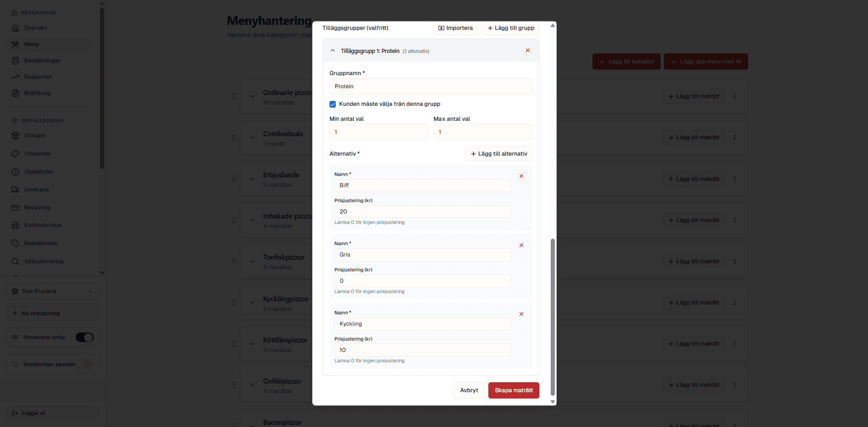Viewport: 868px width, 427px height.
Task: Enable Beställningar pausade toggle
Action: [85, 365]
